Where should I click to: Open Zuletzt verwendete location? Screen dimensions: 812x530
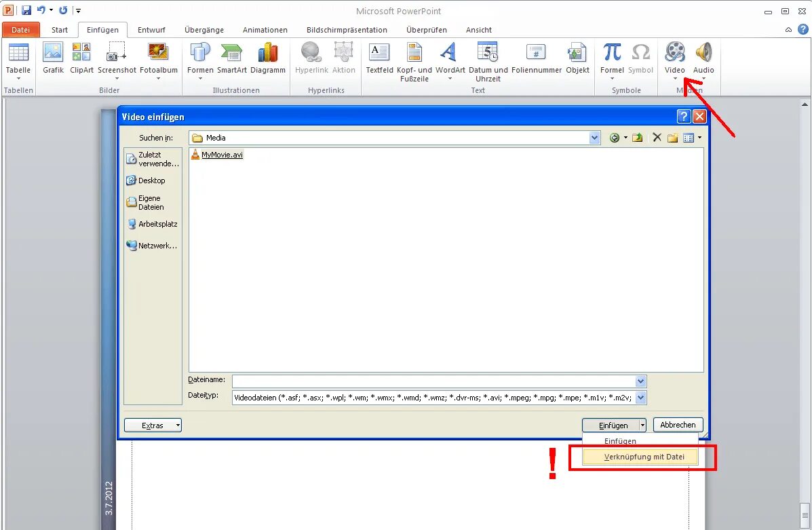153,159
